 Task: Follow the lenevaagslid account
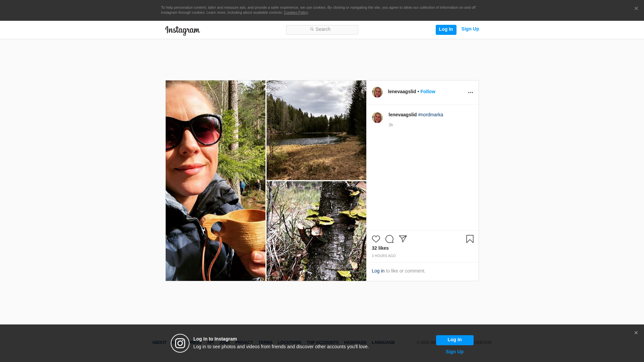click(427, 92)
